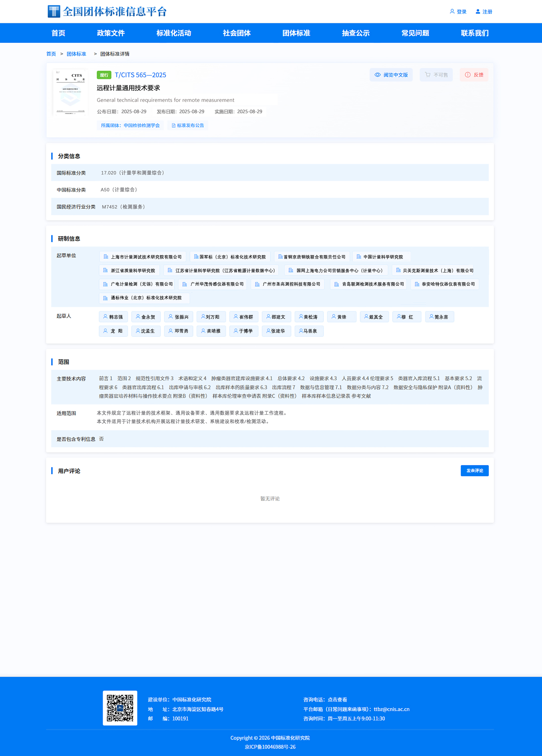Click the eye icon for 阅览中文版

click(377, 75)
